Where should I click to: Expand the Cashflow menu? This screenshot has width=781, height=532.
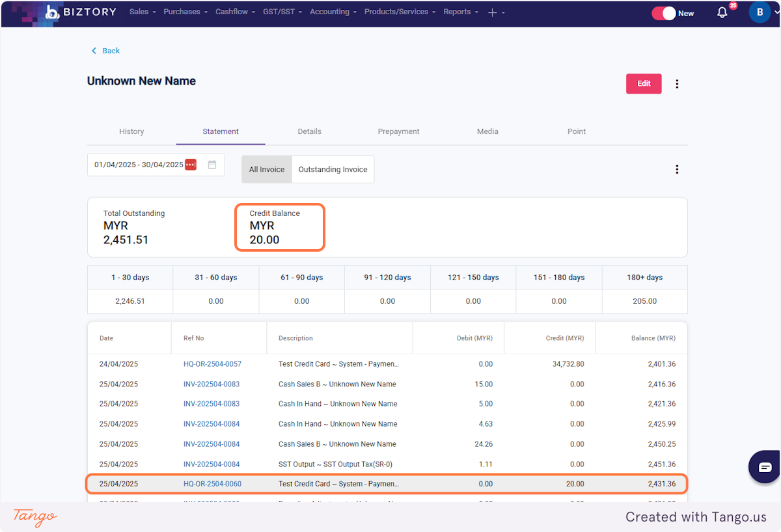(236, 12)
